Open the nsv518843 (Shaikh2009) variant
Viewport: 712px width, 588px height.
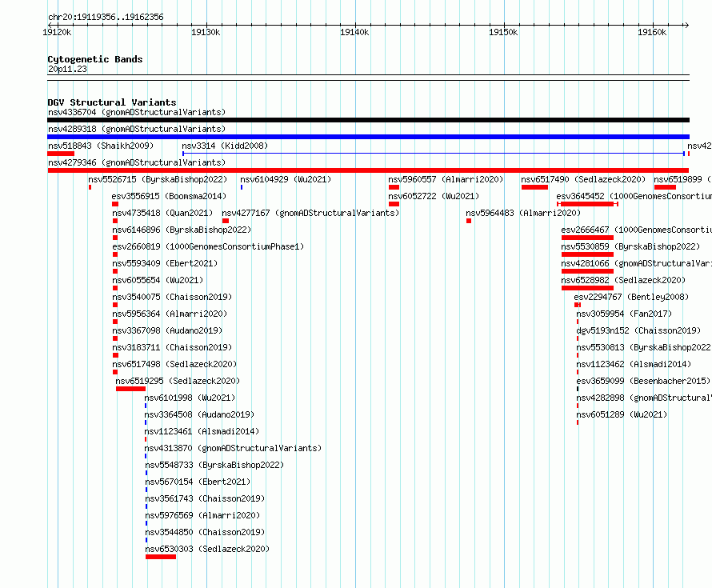[x=101, y=146]
